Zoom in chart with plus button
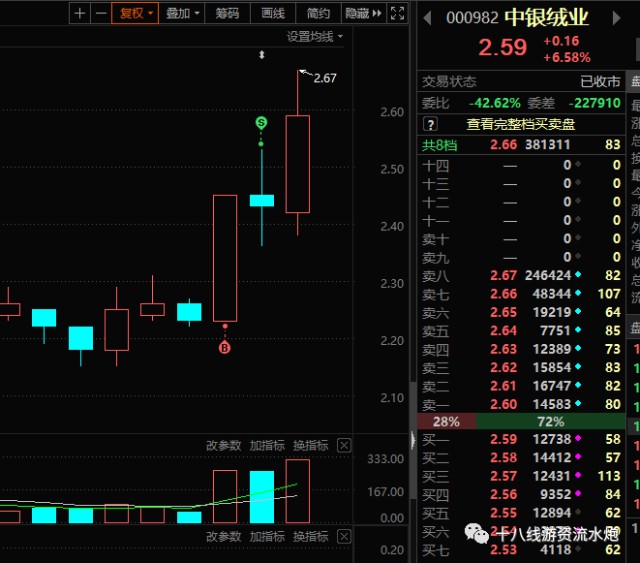Viewport: 640px width, 563px height. [x=80, y=13]
